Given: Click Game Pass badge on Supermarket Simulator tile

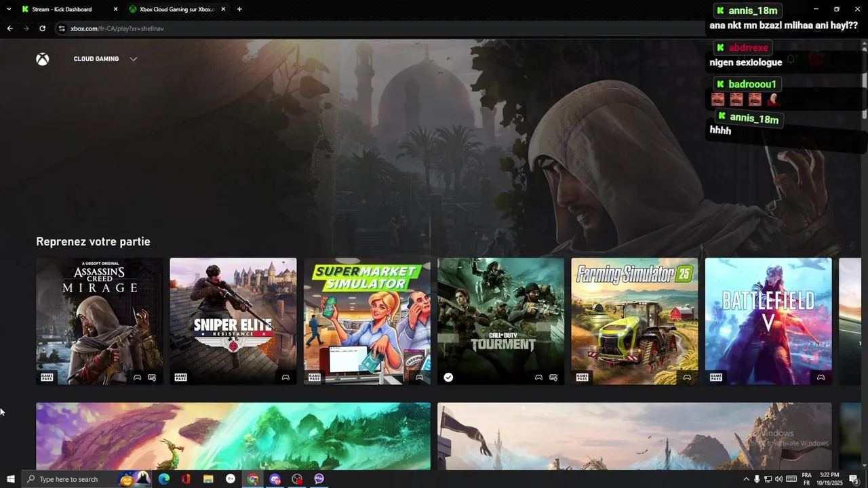Looking at the screenshot, I should coord(315,378).
